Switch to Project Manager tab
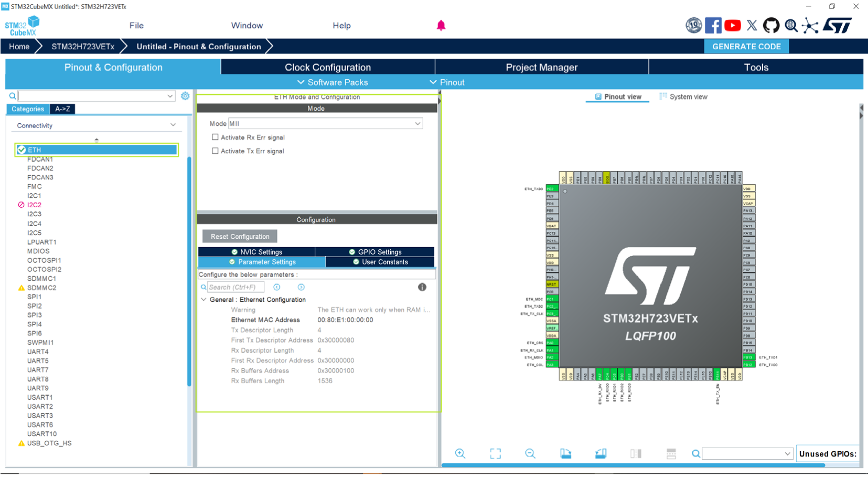The width and height of the screenshot is (868, 488). [542, 67]
